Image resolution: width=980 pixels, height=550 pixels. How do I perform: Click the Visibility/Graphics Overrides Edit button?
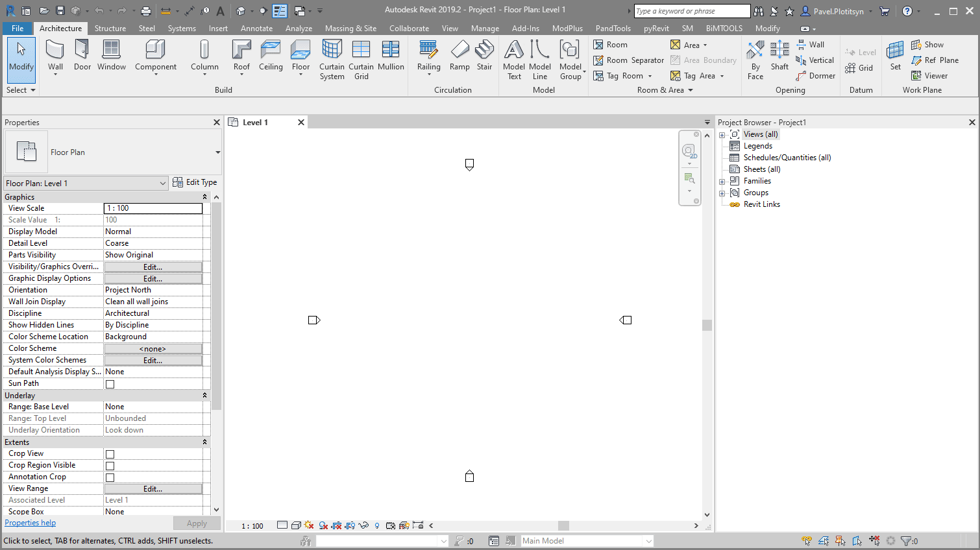click(153, 266)
